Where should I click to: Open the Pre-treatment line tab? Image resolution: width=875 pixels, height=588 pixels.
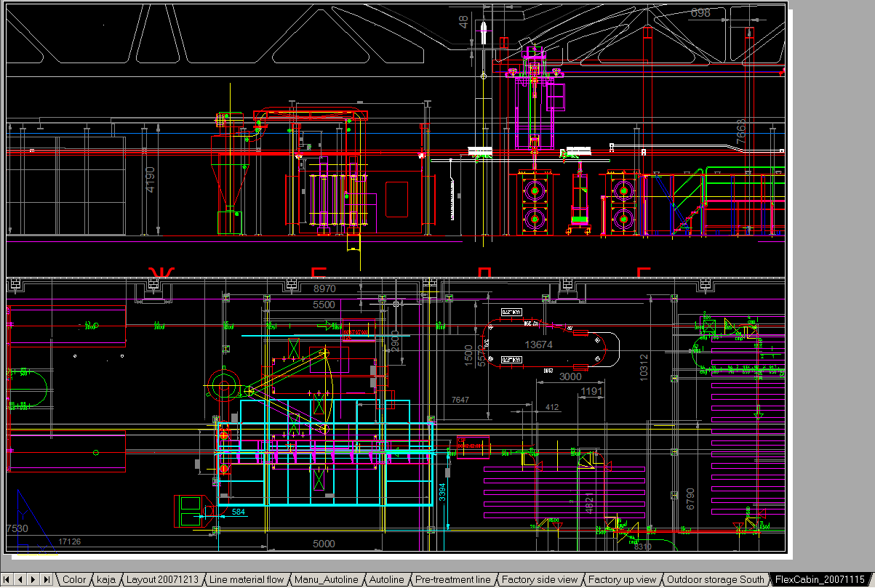(453, 580)
